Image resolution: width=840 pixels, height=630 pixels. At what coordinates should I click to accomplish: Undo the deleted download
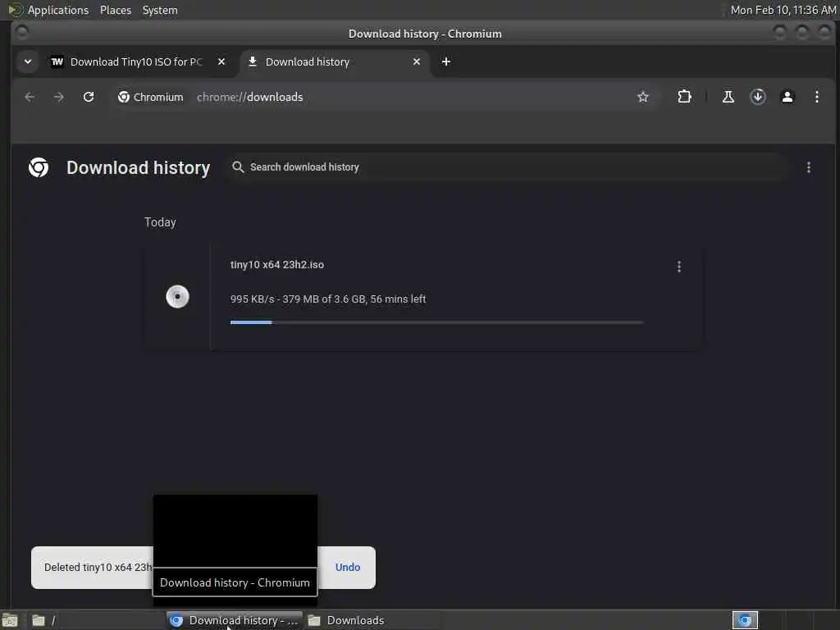pos(348,568)
